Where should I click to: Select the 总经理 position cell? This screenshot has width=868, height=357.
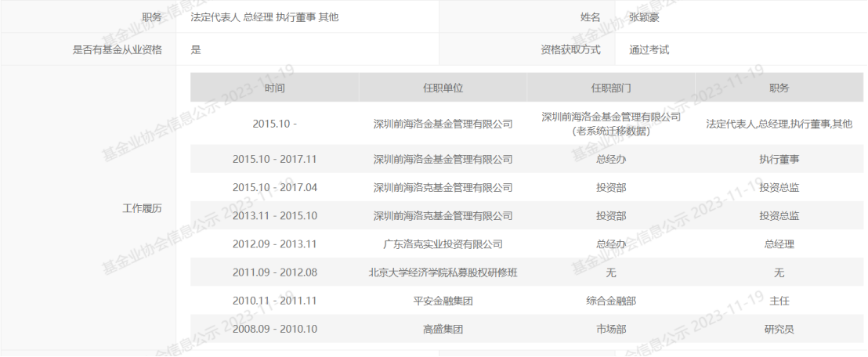pos(779,244)
